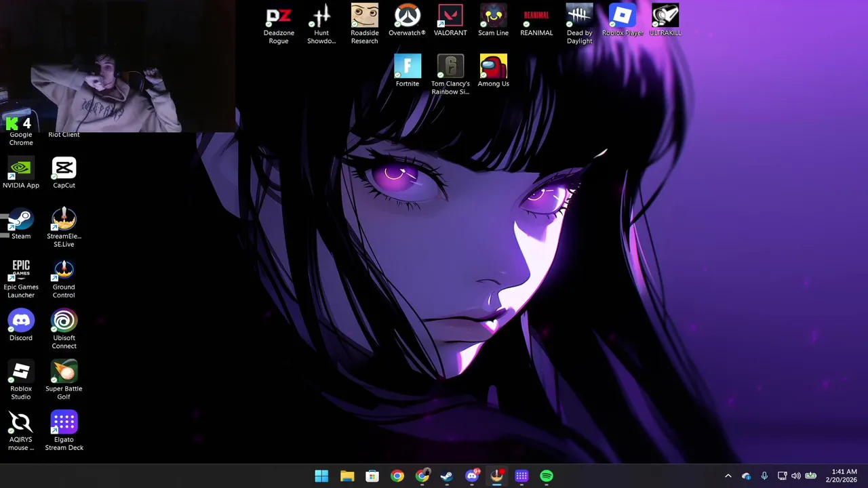
Task: Open Discord with 9+ badge in taskbar
Action: (472, 476)
